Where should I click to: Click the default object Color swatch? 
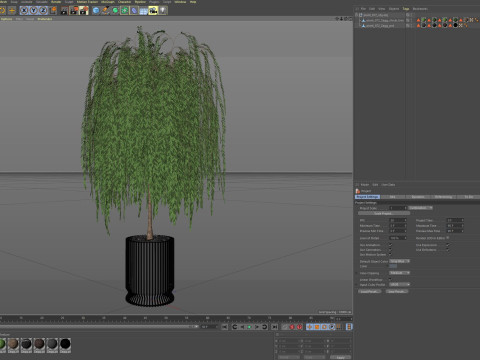(x=393, y=266)
